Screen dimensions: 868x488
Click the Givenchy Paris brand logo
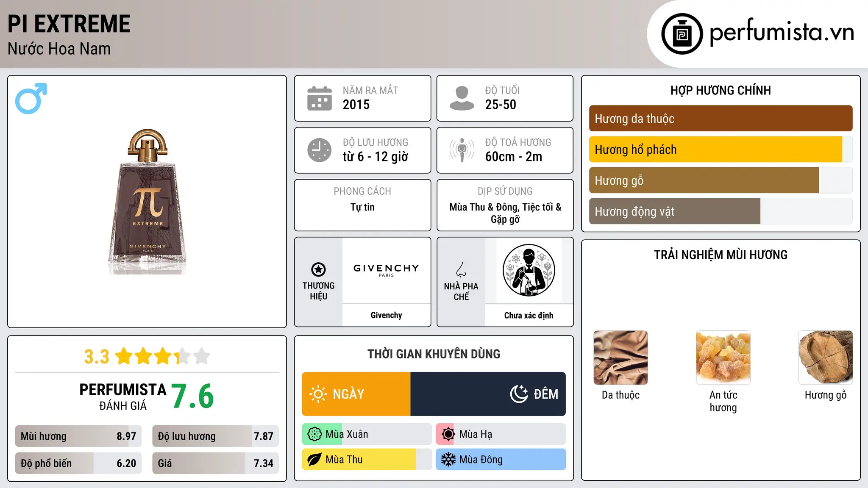coord(386,270)
